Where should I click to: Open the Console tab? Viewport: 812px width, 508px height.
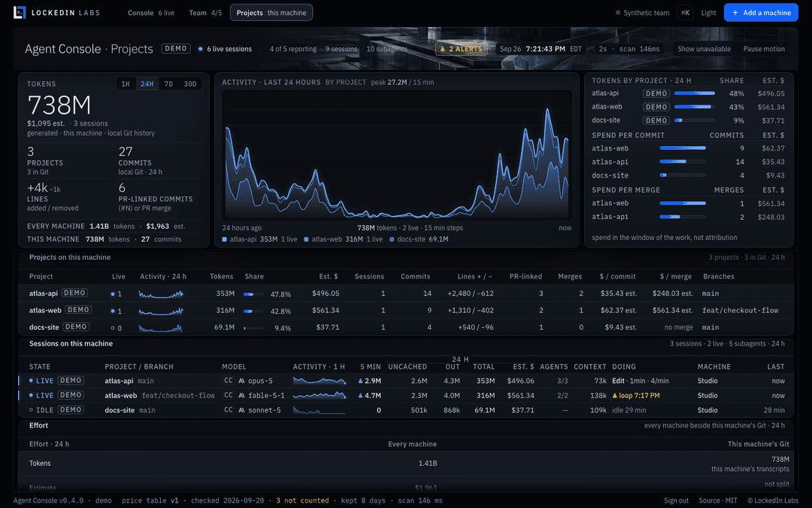pyautogui.click(x=150, y=13)
